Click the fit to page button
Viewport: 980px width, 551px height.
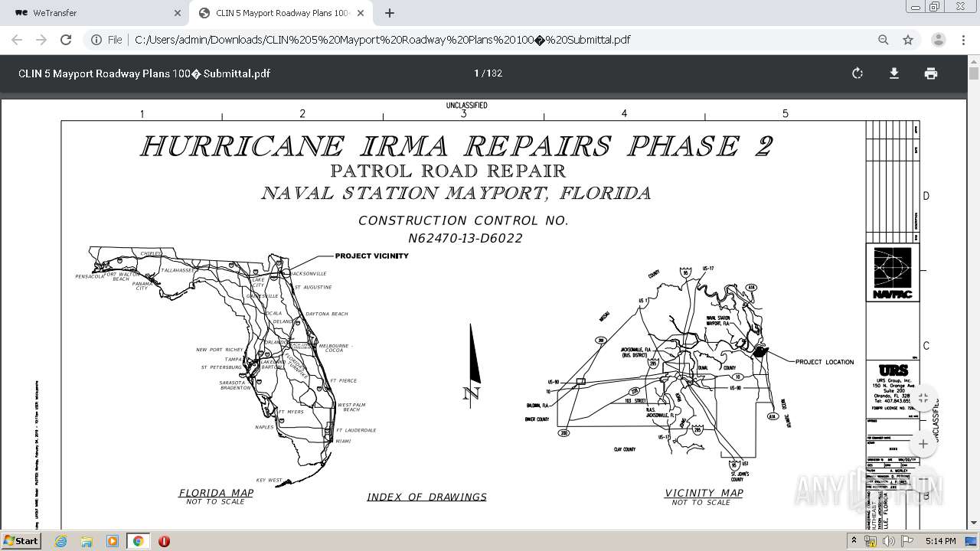pos(923,399)
